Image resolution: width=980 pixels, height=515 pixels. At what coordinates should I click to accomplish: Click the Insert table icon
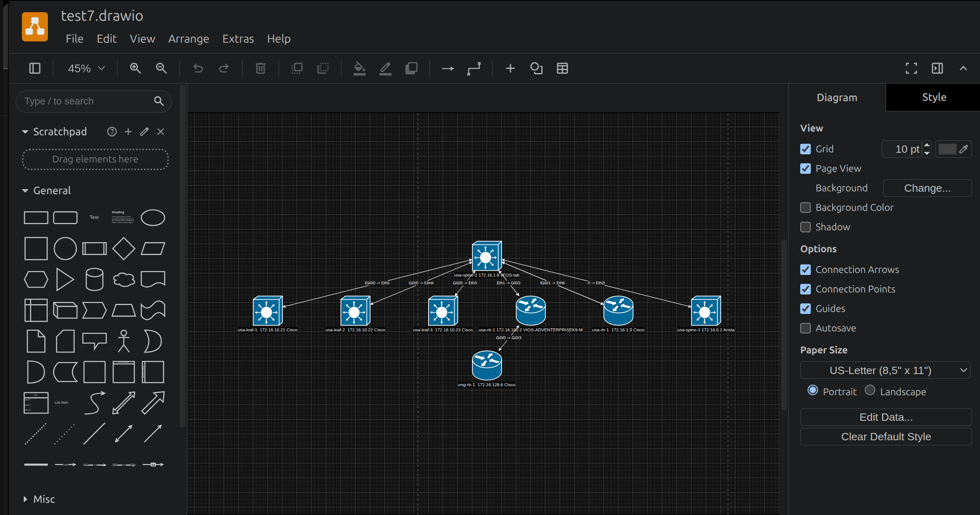click(x=562, y=68)
